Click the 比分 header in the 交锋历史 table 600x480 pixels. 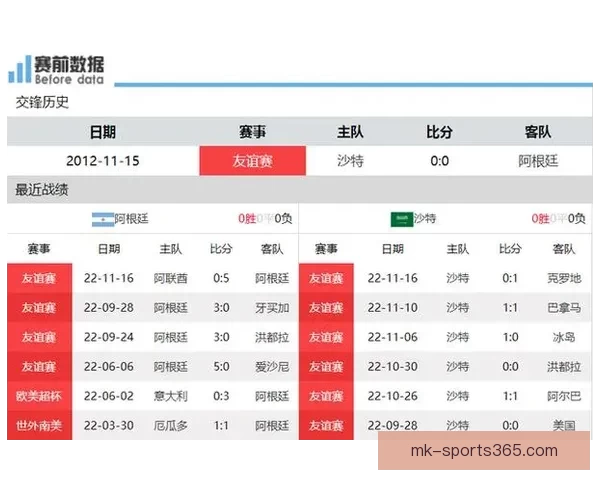439,132
